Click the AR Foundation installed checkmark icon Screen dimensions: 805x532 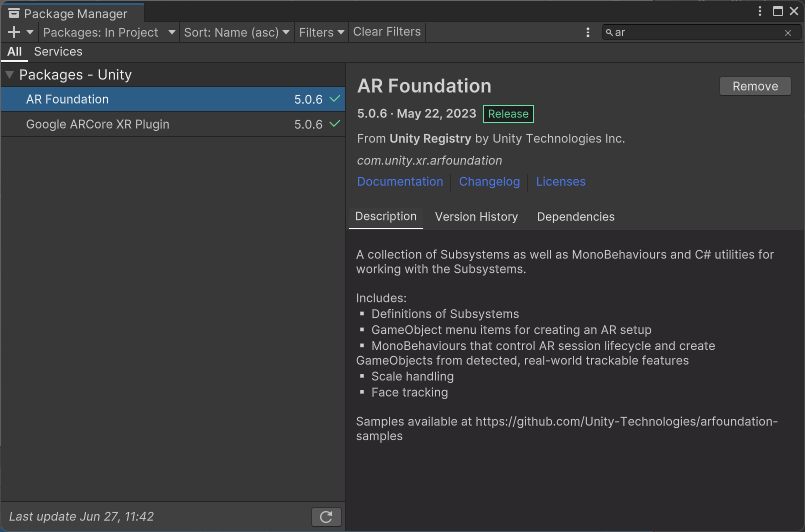click(x=335, y=99)
